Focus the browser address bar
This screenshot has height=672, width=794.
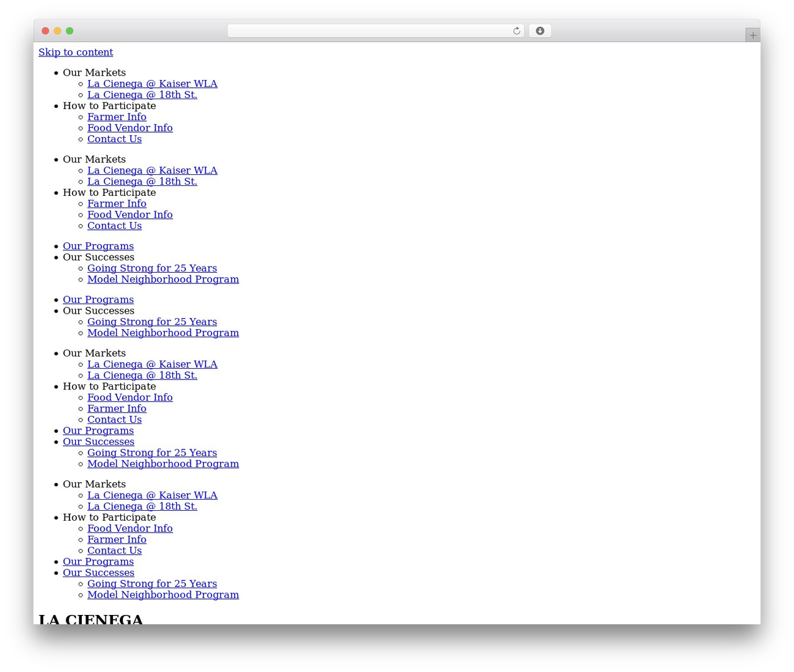point(375,31)
